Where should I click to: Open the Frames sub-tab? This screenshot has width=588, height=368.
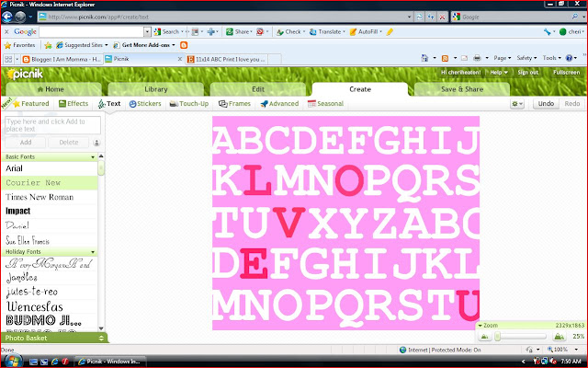click(x=235, y=104)
